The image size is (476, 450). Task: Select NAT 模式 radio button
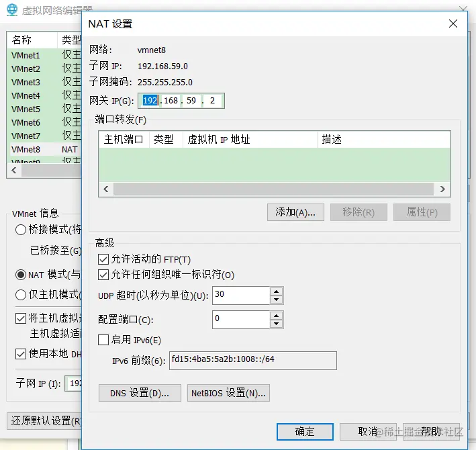[21, 275]
